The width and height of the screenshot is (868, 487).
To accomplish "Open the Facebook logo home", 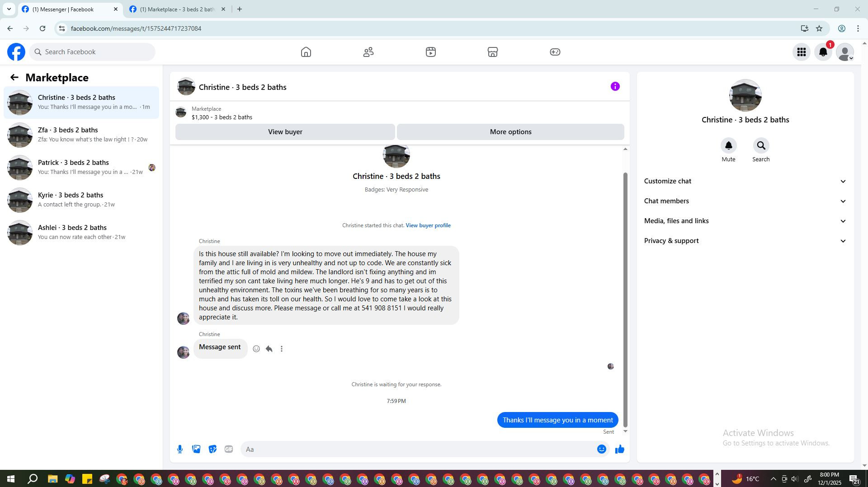I will pos(16,52).
